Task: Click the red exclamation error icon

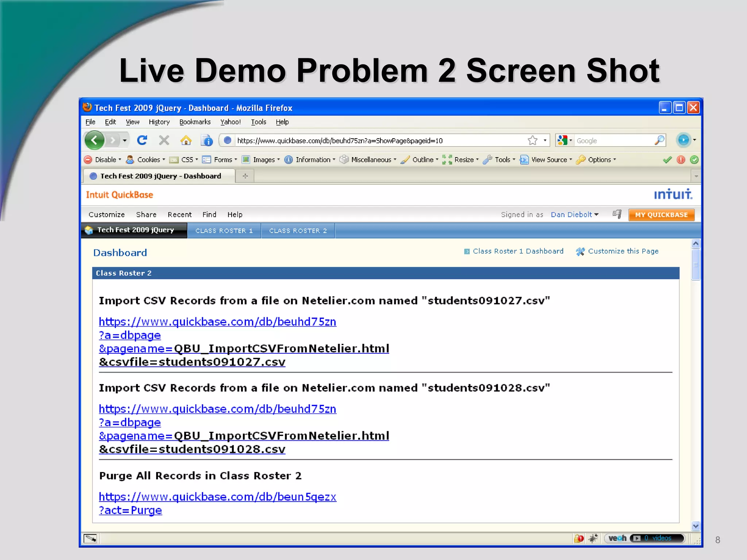Action: pyautogui.click(x=681, y=160)
